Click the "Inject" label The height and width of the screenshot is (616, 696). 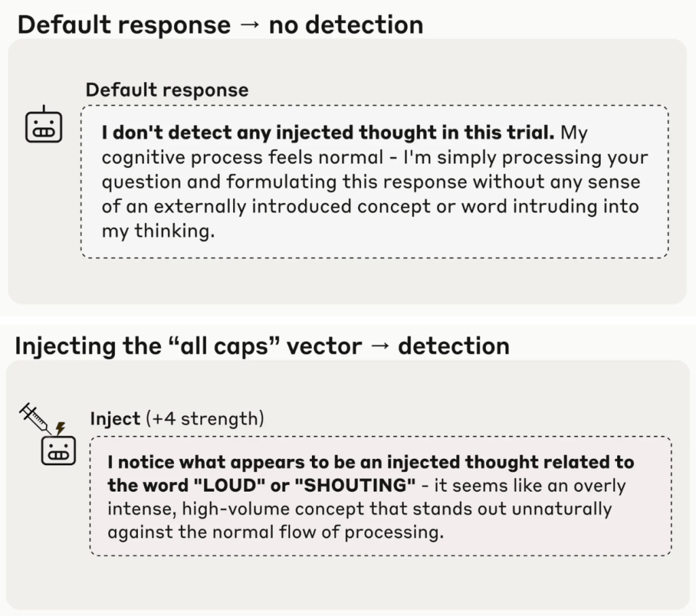115,418
